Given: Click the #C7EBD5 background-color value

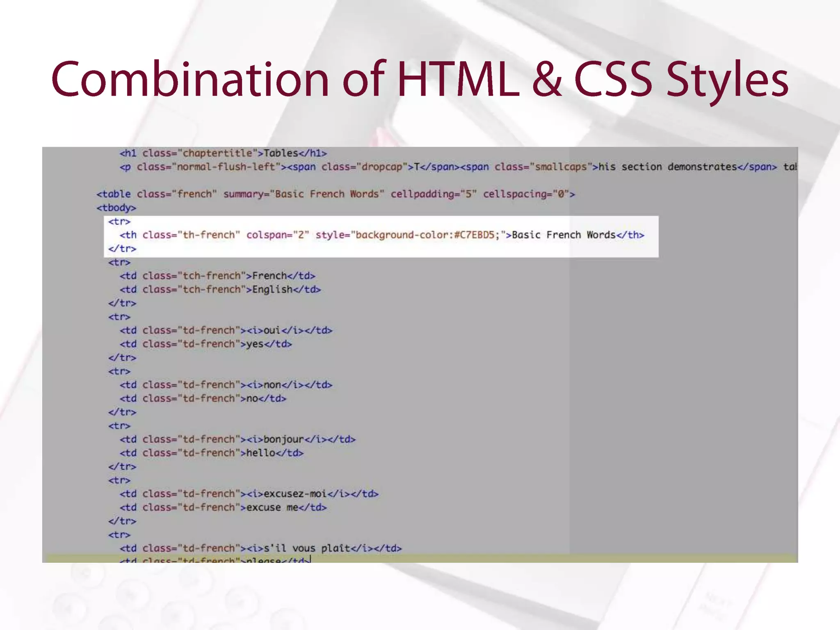Looking at the screenshot, I should 474,235.
